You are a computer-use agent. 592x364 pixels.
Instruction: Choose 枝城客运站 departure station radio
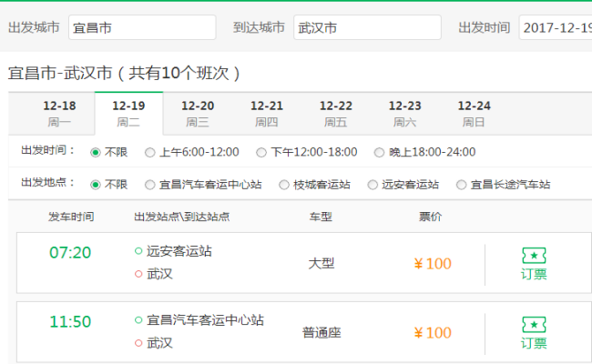point(284,185)
